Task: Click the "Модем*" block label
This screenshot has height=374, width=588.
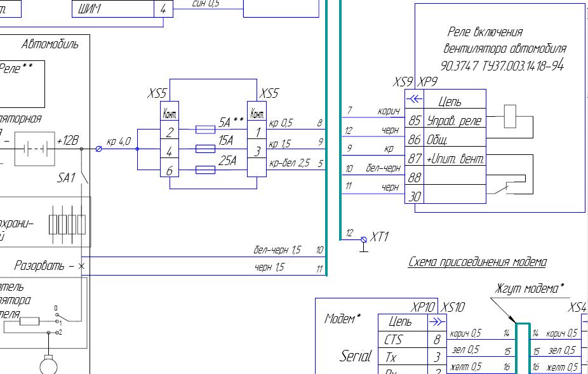Action: (x=342, y=319)
